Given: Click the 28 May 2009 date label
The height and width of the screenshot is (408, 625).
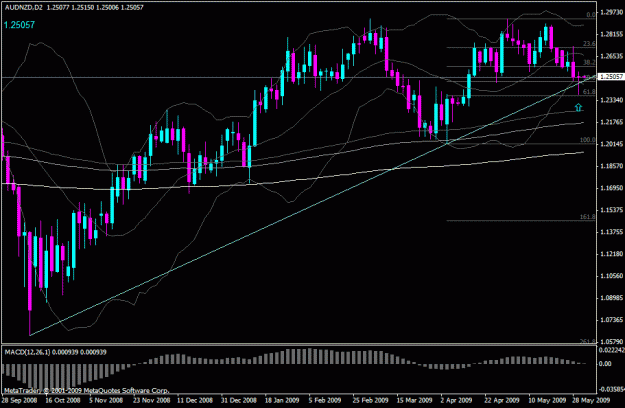Looking at the screenshot, I should [x=591, y=400].
